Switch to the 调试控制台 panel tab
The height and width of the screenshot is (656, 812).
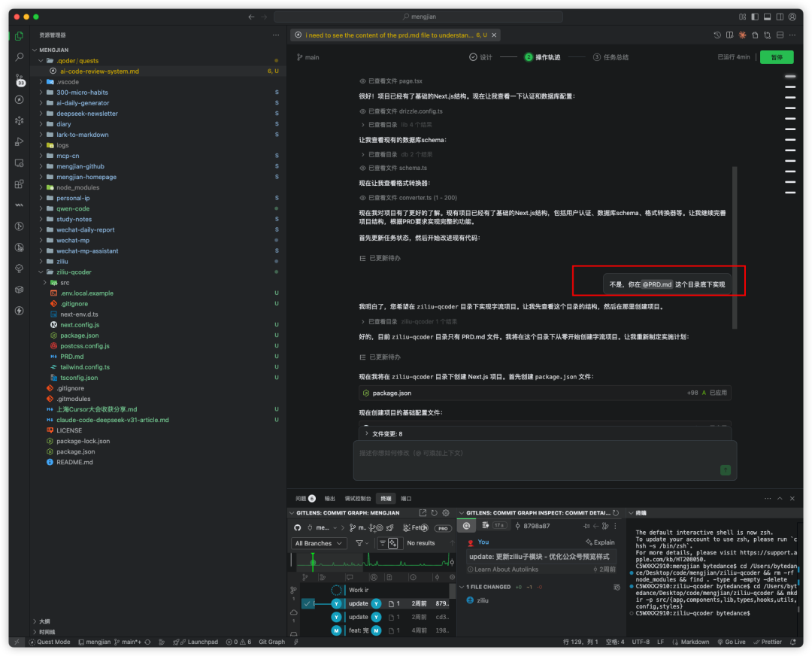pyautogui.click(x=358, y=498)
